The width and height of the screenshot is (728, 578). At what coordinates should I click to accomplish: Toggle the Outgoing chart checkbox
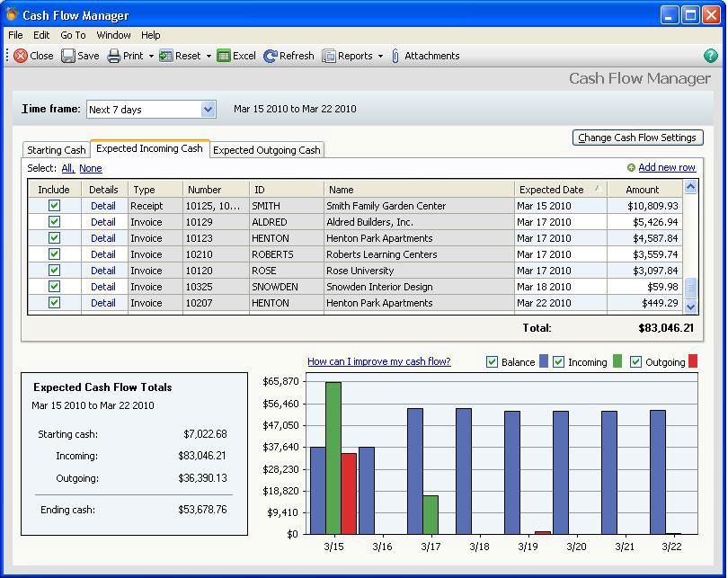[636, 362]
